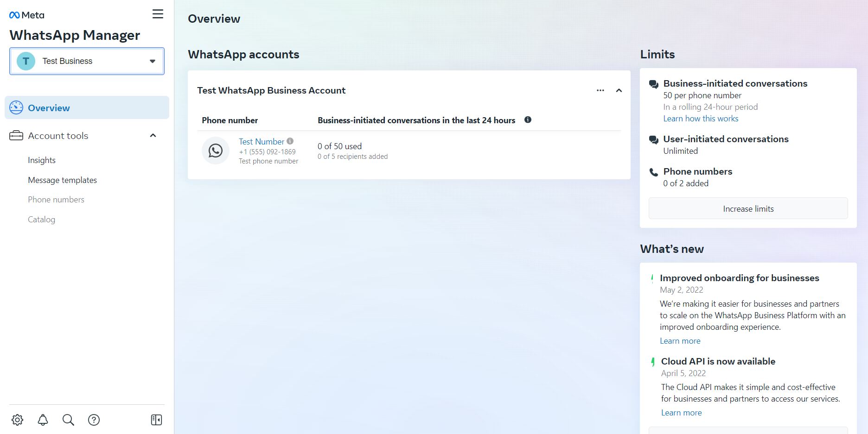Open Message templates
This screenshot has width=868, height=434.
tap(63, 180)
